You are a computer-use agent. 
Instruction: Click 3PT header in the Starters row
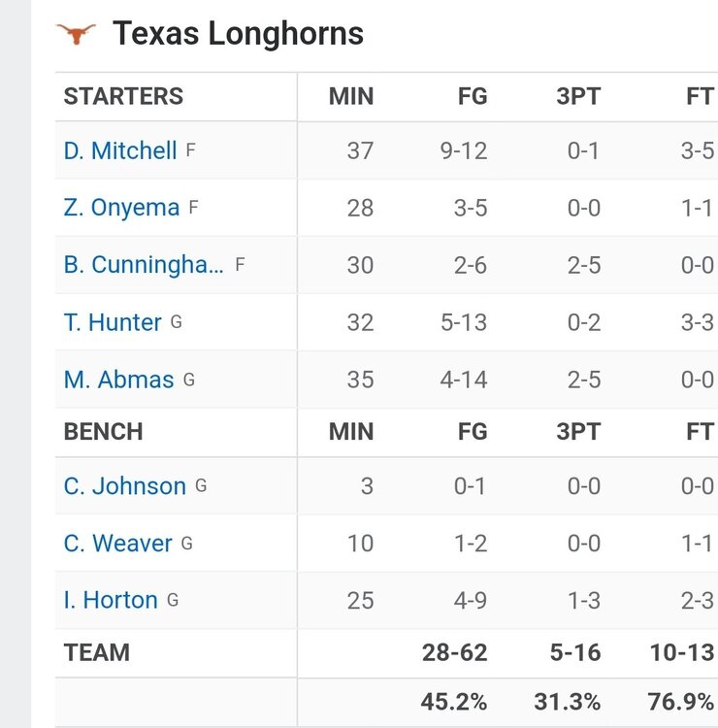(x=578, y=96)
